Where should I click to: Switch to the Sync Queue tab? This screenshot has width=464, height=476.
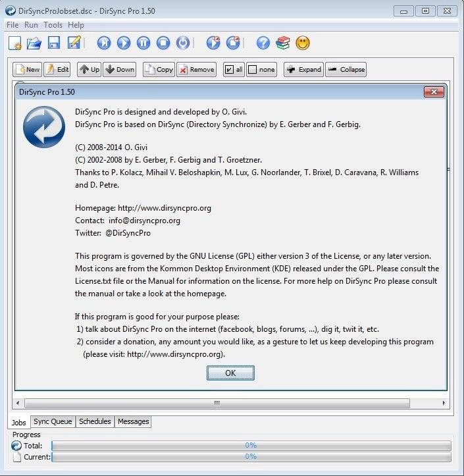(53, 421)
